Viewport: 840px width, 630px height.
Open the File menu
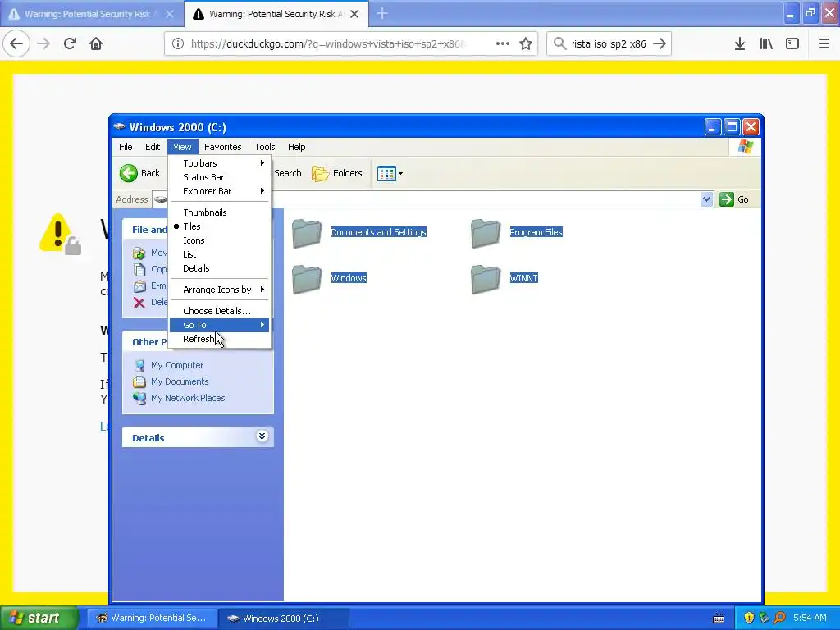[126, 147]
